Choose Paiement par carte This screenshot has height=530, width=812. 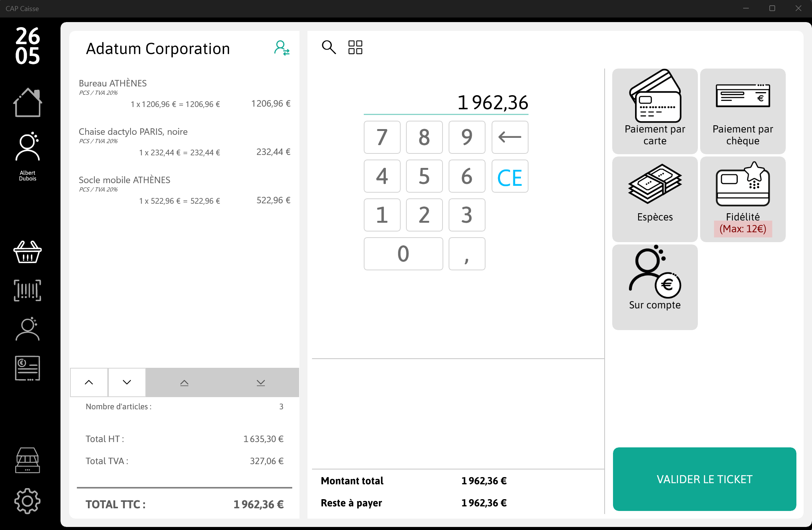click(655, 111)
